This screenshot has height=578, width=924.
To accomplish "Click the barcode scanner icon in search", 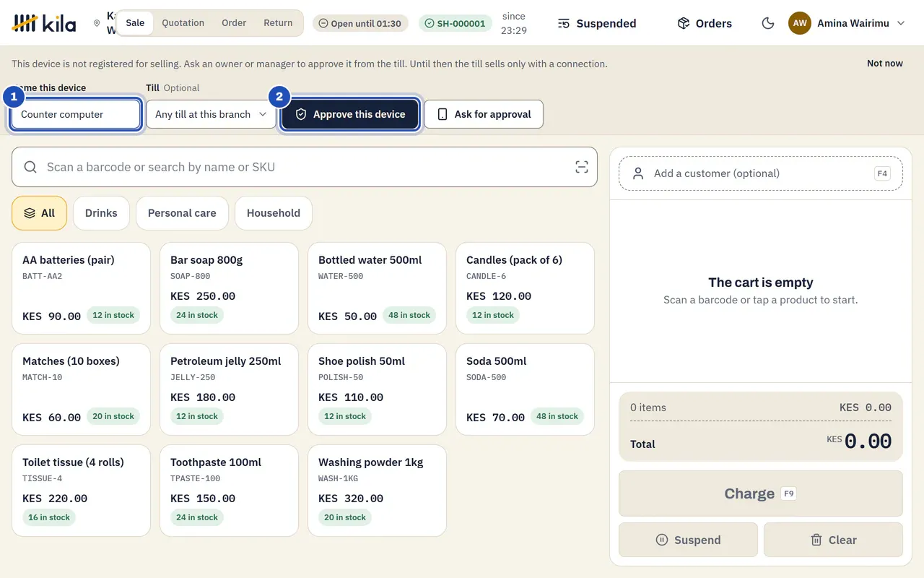I will point(582,167).
